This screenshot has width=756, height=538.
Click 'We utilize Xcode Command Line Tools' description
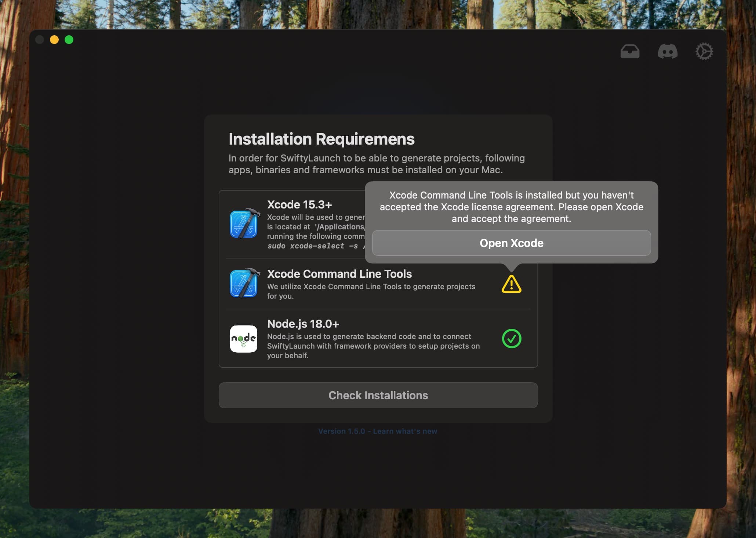(x=371, y=291)
